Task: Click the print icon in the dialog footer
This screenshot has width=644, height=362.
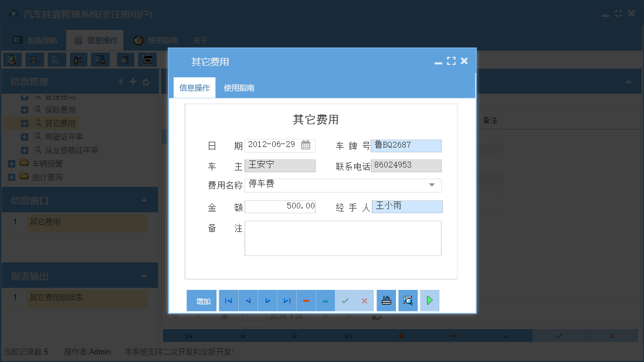Action: coord(386,300)
